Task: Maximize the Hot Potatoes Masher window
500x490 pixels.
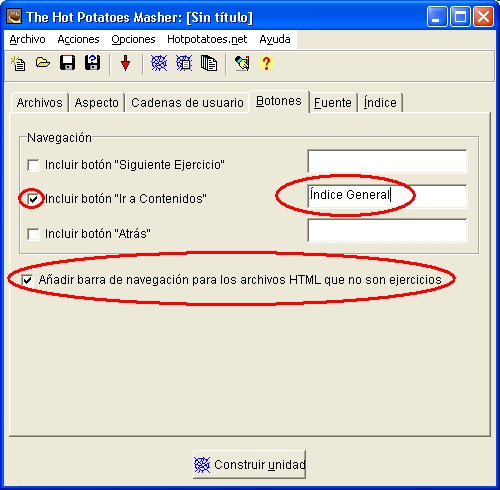Action: (460, 17)
